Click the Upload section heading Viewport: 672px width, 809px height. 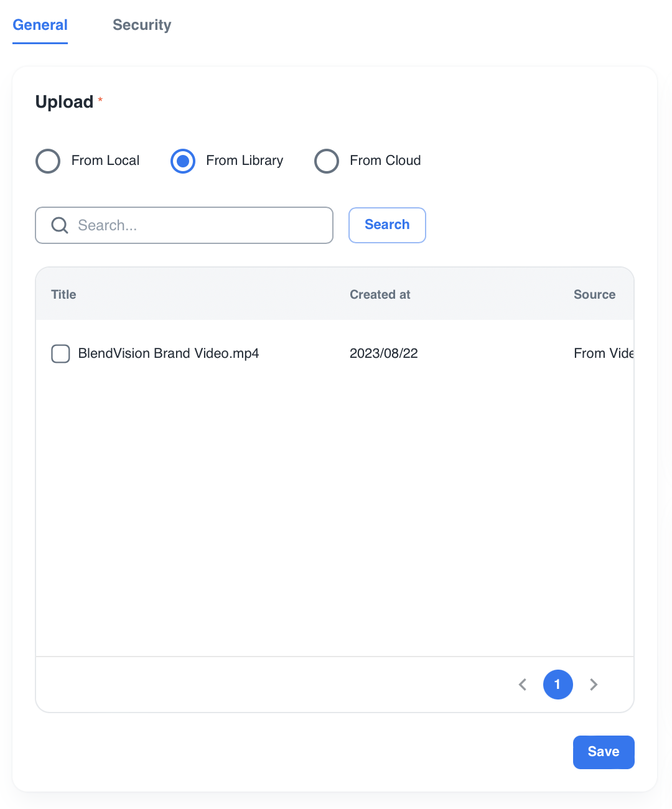pos(64,102)
